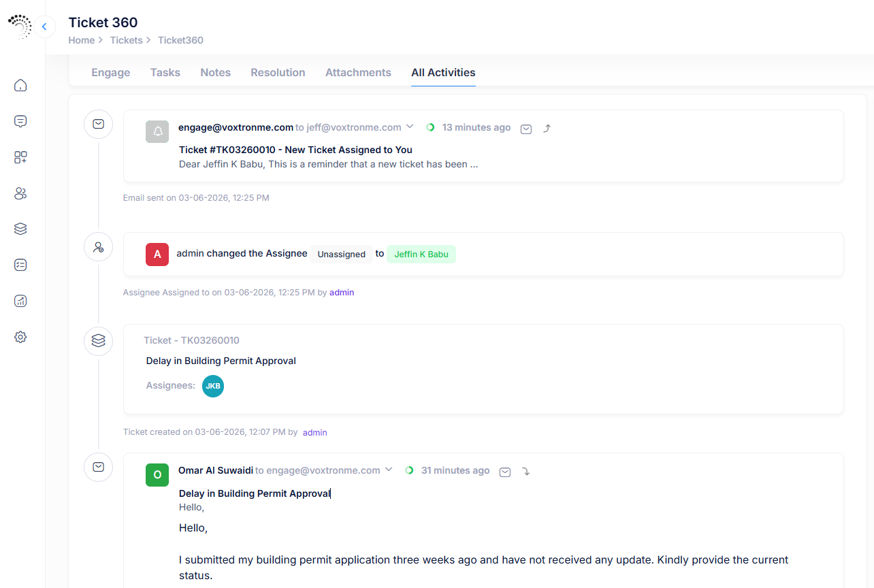Click the application logo at top-left
874x588 pixels.
(x=20, y=27)
